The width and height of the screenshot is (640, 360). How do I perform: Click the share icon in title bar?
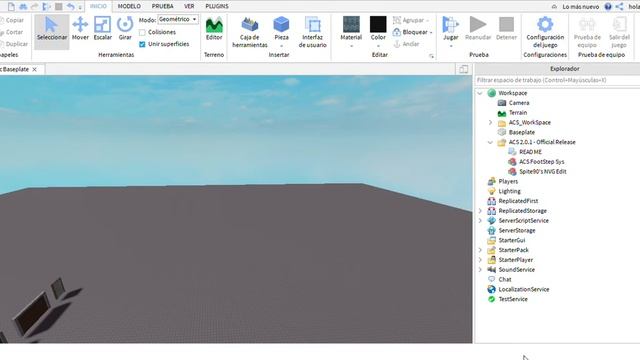(620, 7)
